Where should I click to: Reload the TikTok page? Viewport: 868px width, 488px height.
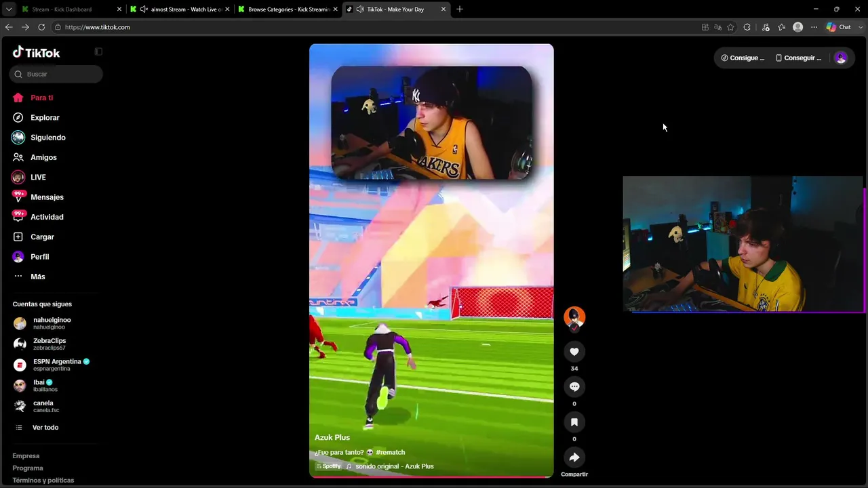41,27
